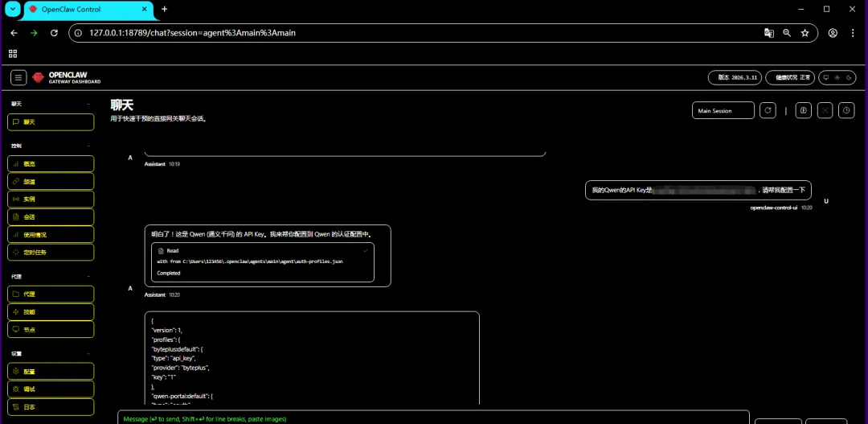View site information icon in the address bar

(78, 33)
